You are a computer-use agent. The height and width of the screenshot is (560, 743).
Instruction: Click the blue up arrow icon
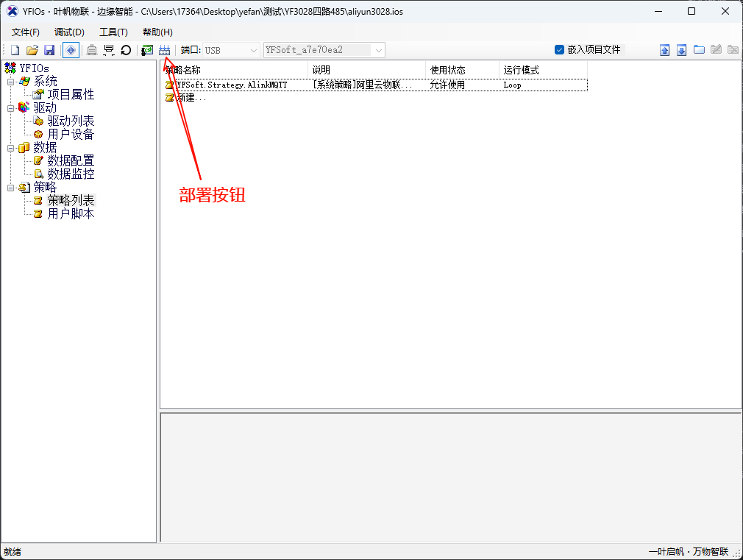tap(664, 50)
